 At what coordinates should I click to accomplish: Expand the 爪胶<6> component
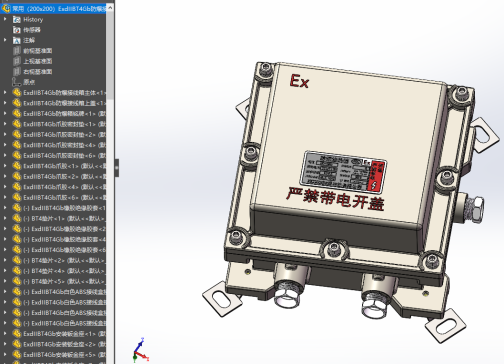pyautogui.click(x=5, y=197)
